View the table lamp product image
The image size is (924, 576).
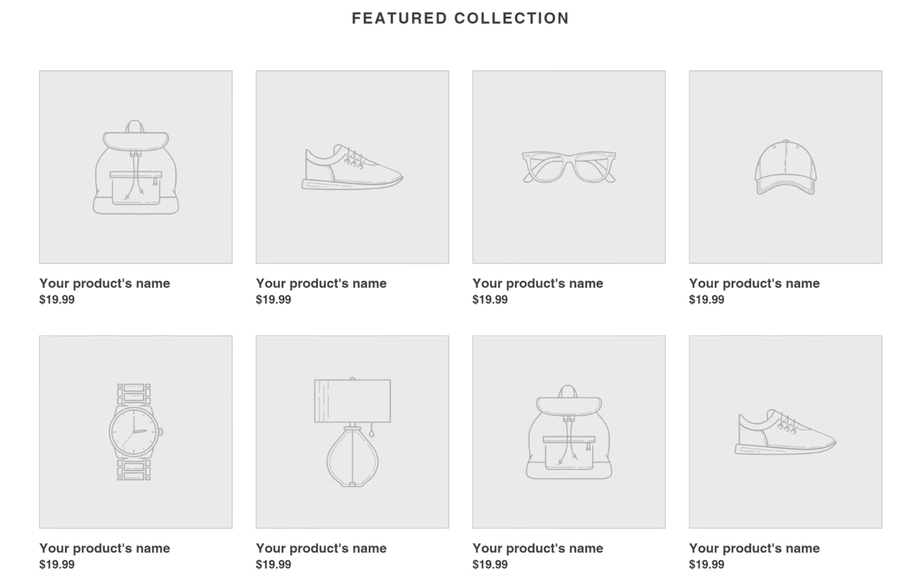tap(352, 432)
